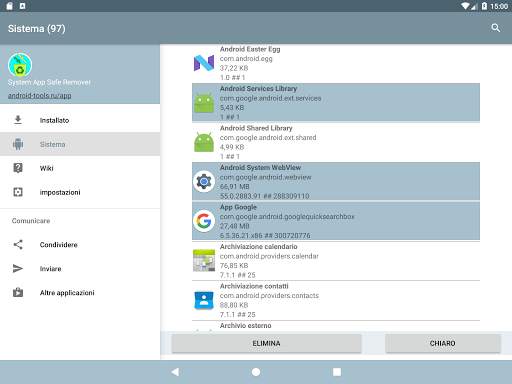This screenshot has height=384, width=512.
Task: Open the android-tools.ru/app link
Action: [x=40, y=95]
